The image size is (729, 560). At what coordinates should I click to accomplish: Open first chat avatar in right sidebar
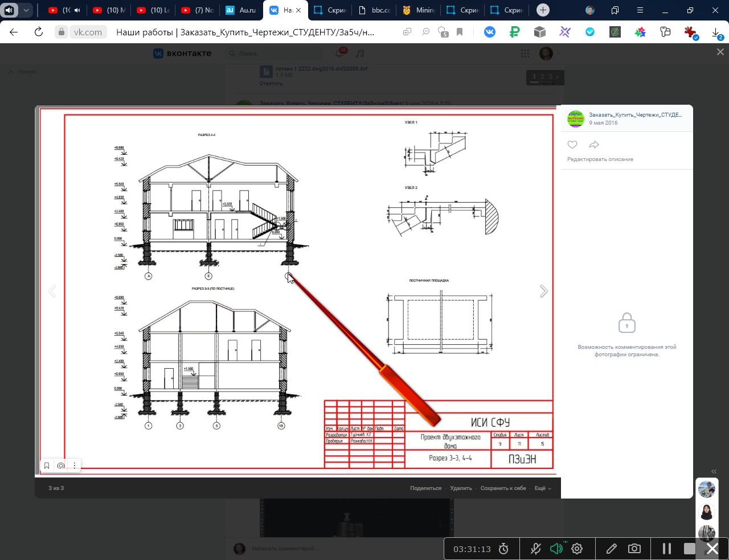click(707, 489)
